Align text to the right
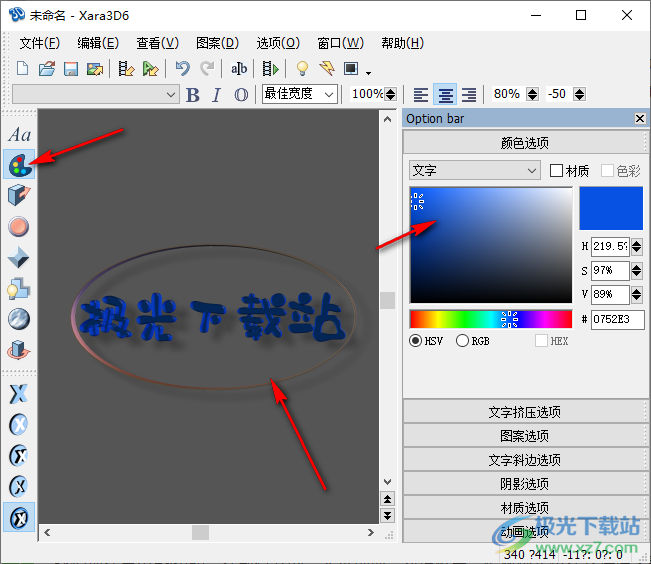This screenshot has width=651, height=564. click(469, 95)
